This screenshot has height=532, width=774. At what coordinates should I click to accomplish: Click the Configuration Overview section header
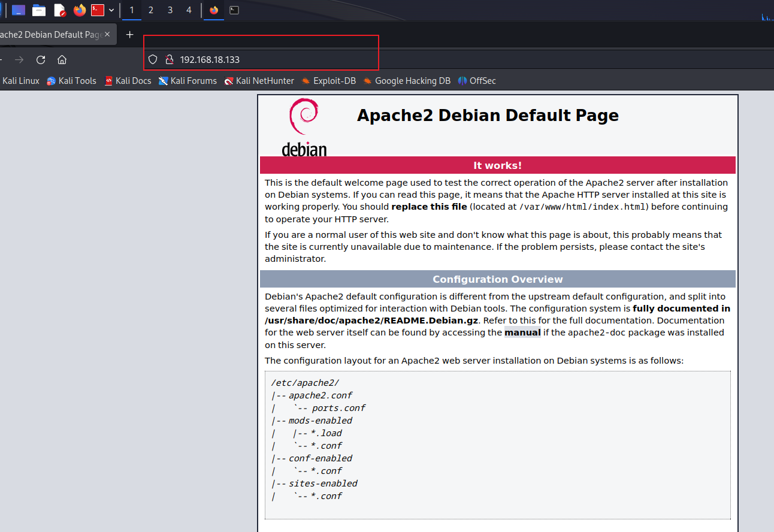point(497,279)
